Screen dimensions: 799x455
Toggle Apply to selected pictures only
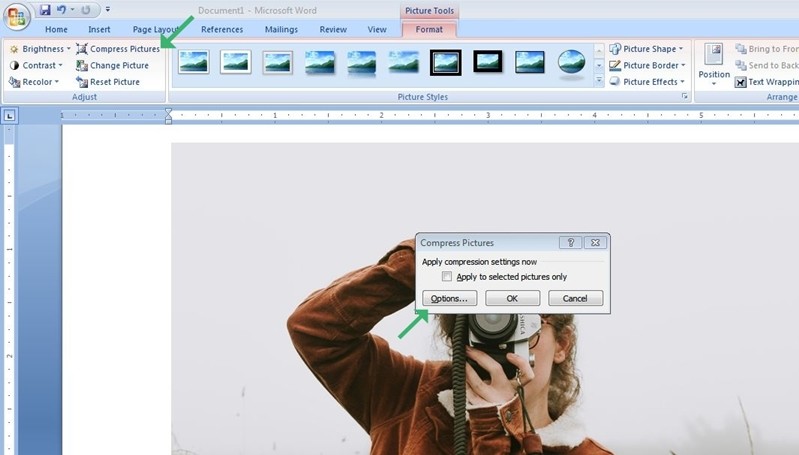click(447, 277)
